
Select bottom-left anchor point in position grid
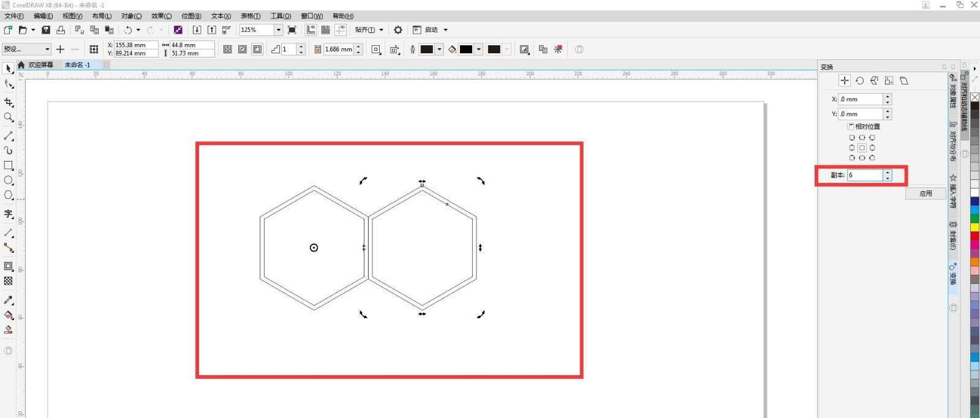tap(852, 157)
